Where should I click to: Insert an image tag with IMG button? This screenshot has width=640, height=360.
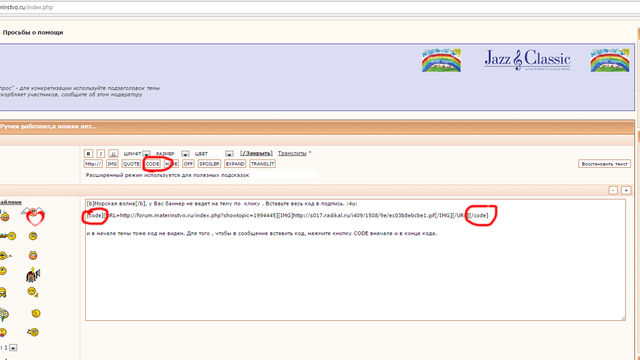pos(112,164)
